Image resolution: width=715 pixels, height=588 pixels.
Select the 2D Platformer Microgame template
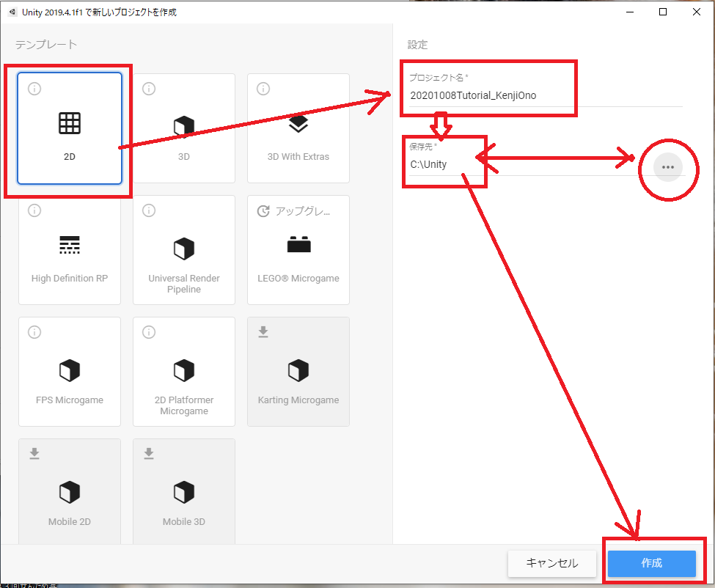click(x=184, y=372)
